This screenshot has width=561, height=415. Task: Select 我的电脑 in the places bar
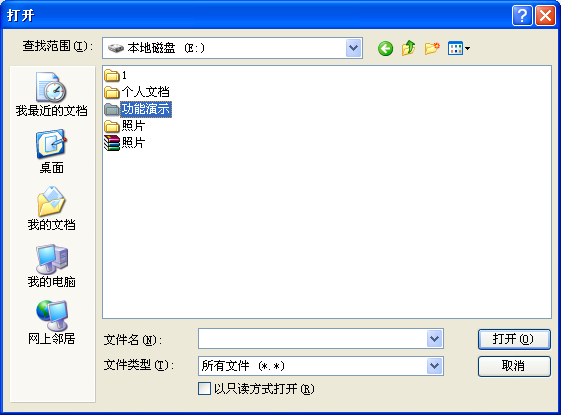pos(52,266)
